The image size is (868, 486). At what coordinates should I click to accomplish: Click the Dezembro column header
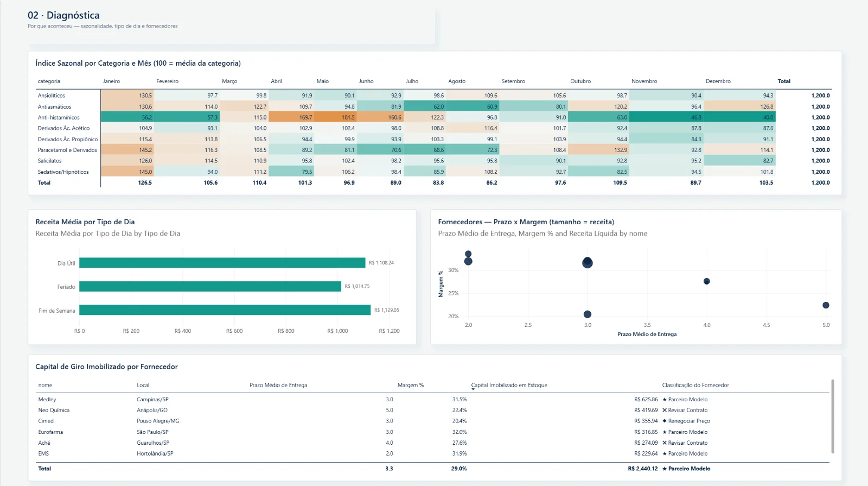pos(718,81)
